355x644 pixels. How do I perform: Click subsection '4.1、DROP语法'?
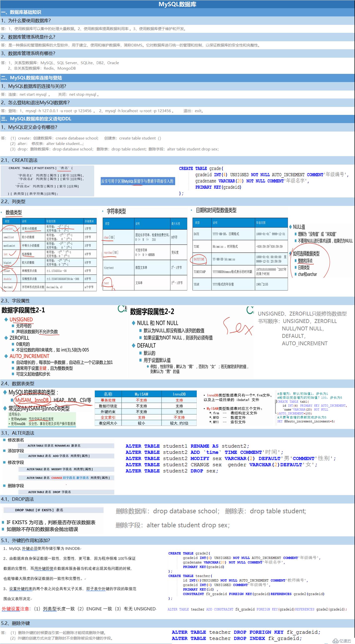click(x=17, y=499)
